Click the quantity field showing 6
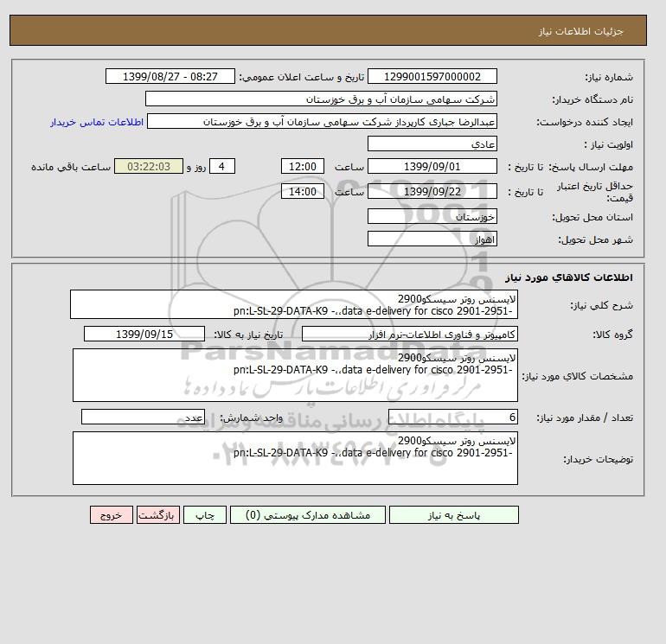The height and width of the screenshot is (644, 666). [452, 417]
